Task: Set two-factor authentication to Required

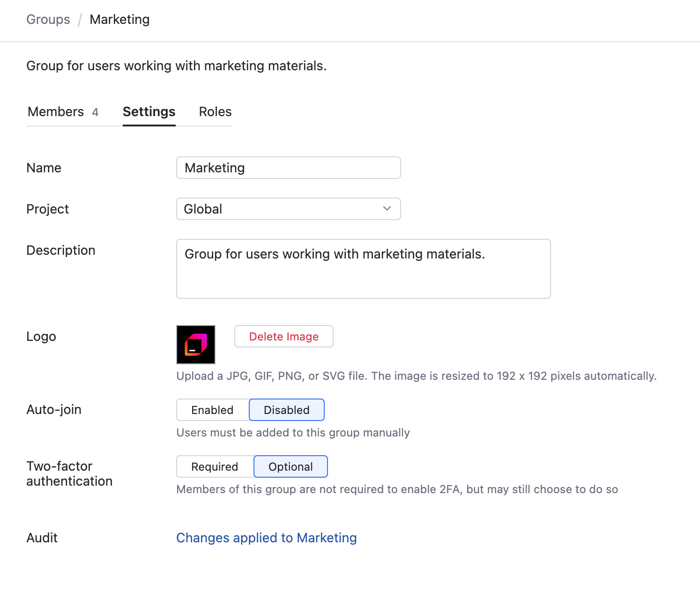Action: [x=215, y=466]
